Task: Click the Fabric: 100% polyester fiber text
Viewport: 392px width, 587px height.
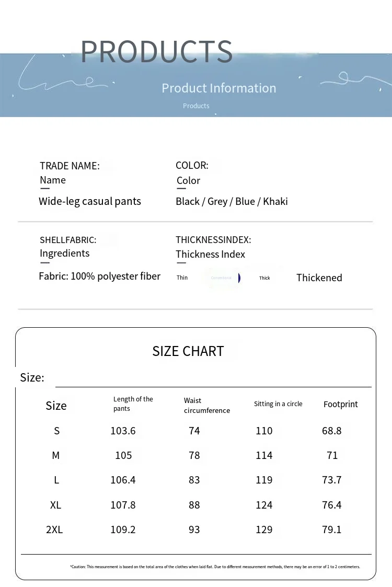Action: [x=100, y=277]
